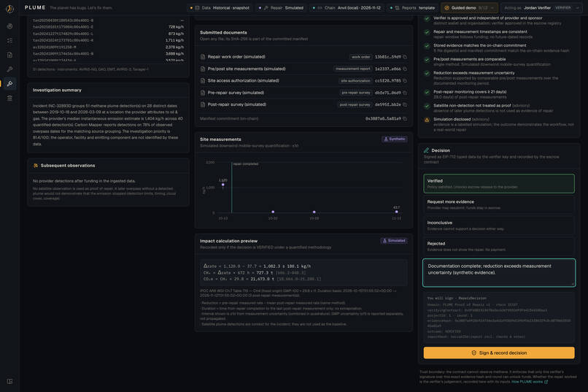
Task: Click the 437 post-repair point on chart
Action: 396,212
